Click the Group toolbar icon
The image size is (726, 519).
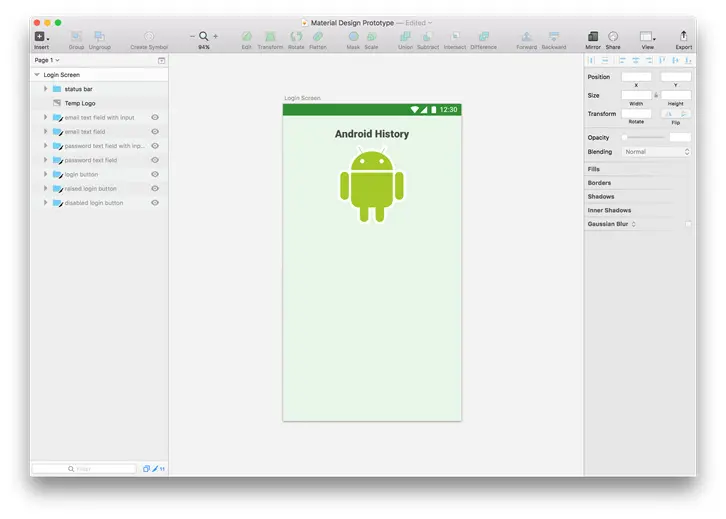click(x=76, y=36)
